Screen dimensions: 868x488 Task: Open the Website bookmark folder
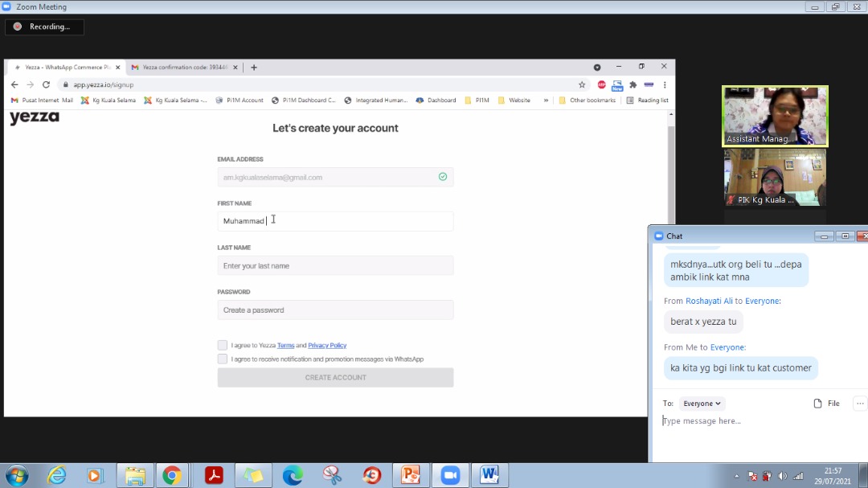pyautogui.click(x=514, y=100)
